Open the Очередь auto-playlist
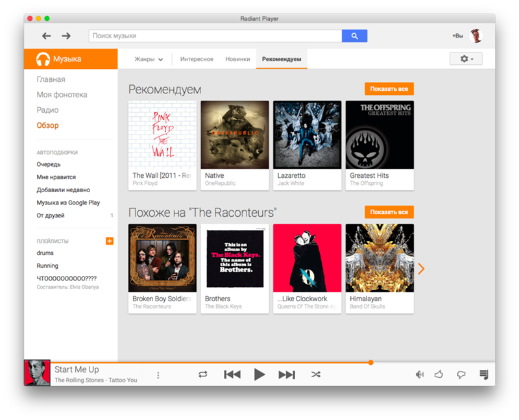Viewport: 519px width, 420px height. click(49, 164)
